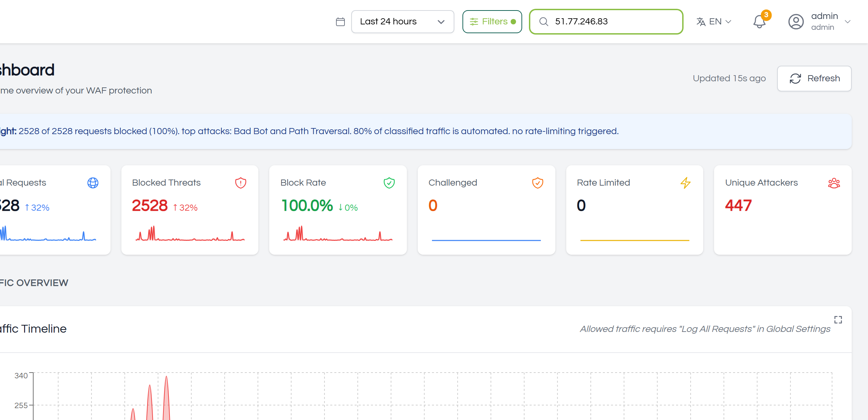Click the Rate Limited card value 0
This screenshot has height=420, width=868.
tap(581, 206)
